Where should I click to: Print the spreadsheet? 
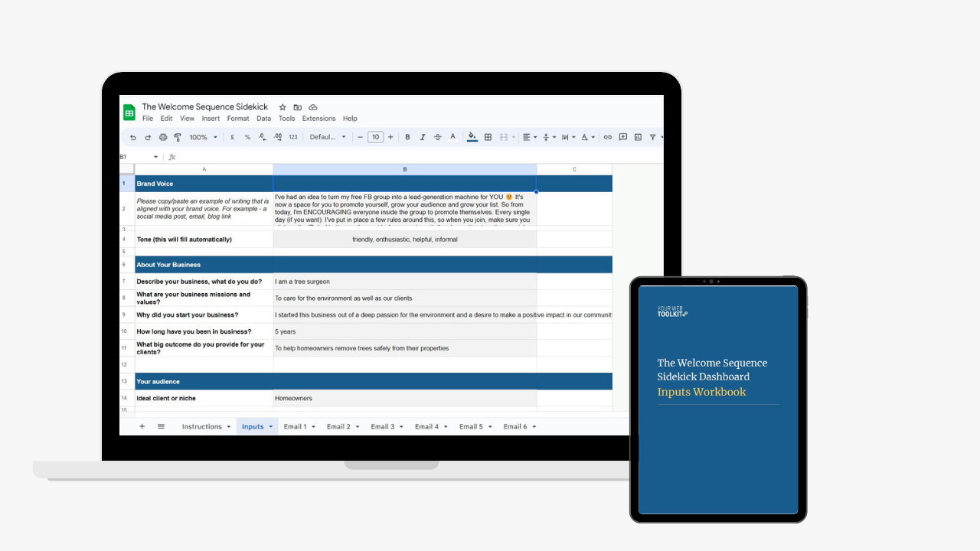tap(163, 138)
